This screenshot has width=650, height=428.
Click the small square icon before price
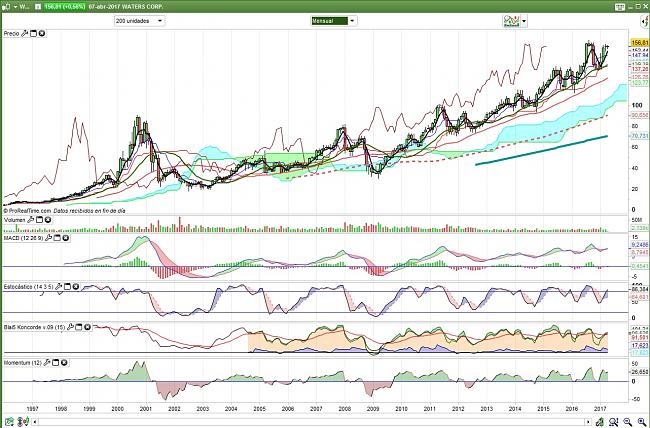[x=38, y=7]
